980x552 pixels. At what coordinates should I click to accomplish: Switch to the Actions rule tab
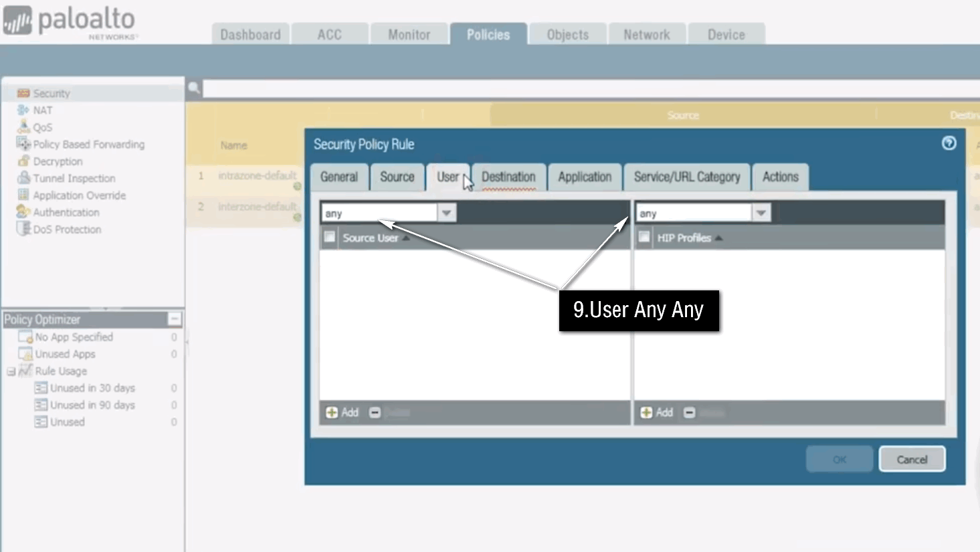pos(781,177)
